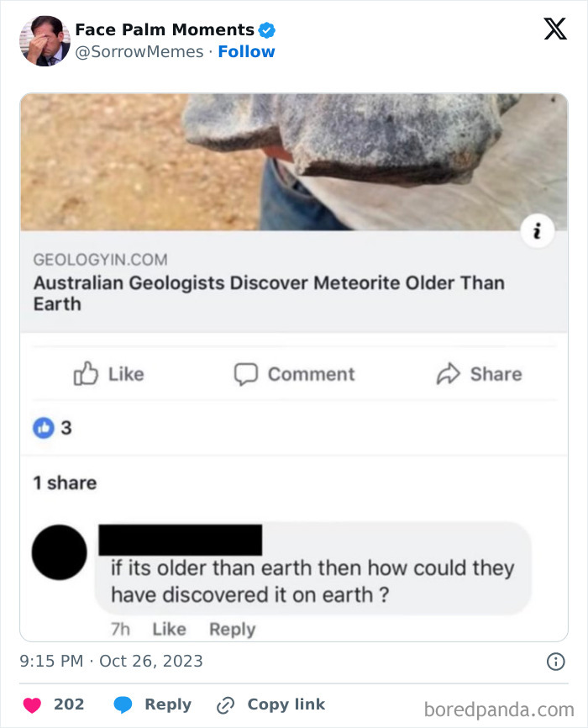The width and height of the screenshot is (588, 728).
Task: Copy link to the tweet
Action: pyautogui.click(x=270, y=704)
